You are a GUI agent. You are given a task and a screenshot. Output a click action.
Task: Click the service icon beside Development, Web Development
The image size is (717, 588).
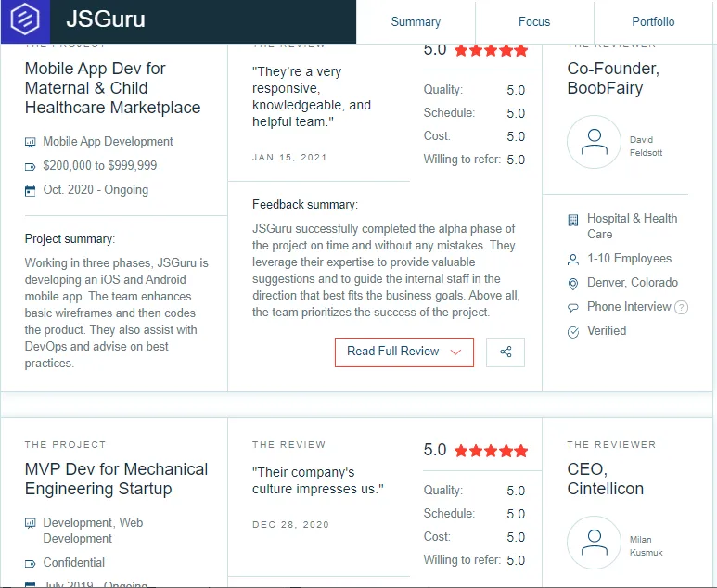click(30, 523)
